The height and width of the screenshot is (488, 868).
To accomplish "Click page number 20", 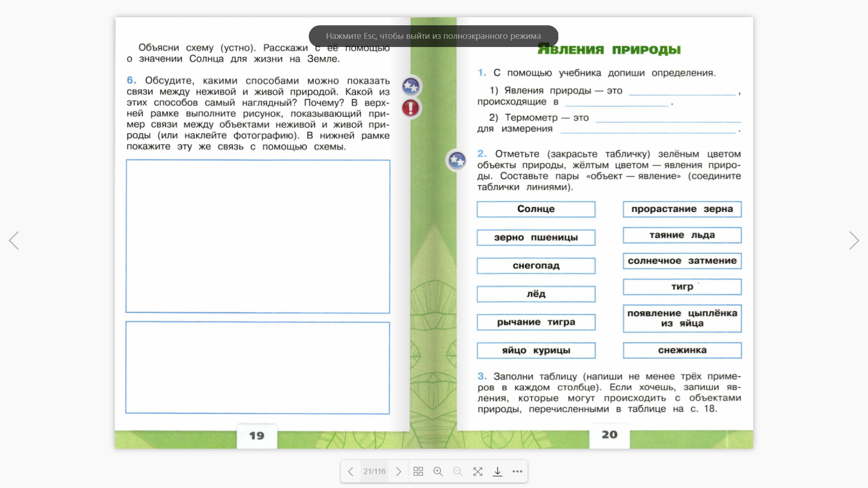I will click(609, 435).
